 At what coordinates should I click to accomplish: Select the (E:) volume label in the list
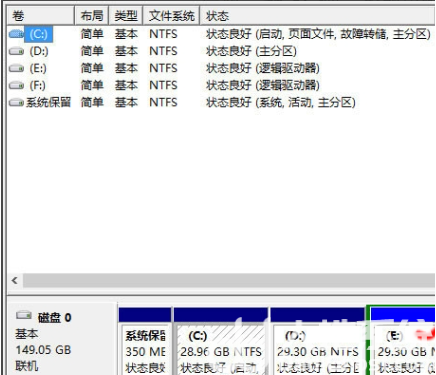click(38, 68)
